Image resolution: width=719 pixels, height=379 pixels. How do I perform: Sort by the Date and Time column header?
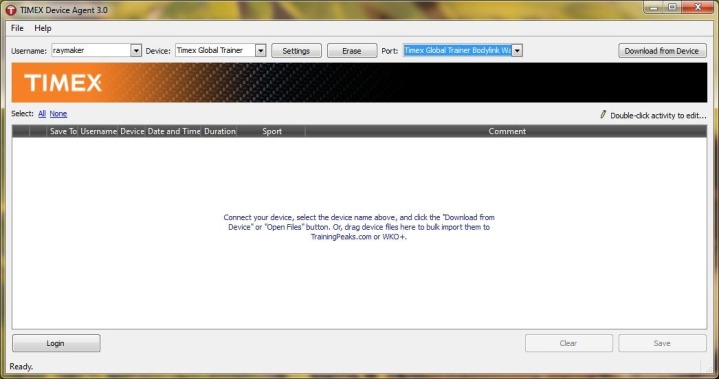pyautogui.click(x=174, y=131)
